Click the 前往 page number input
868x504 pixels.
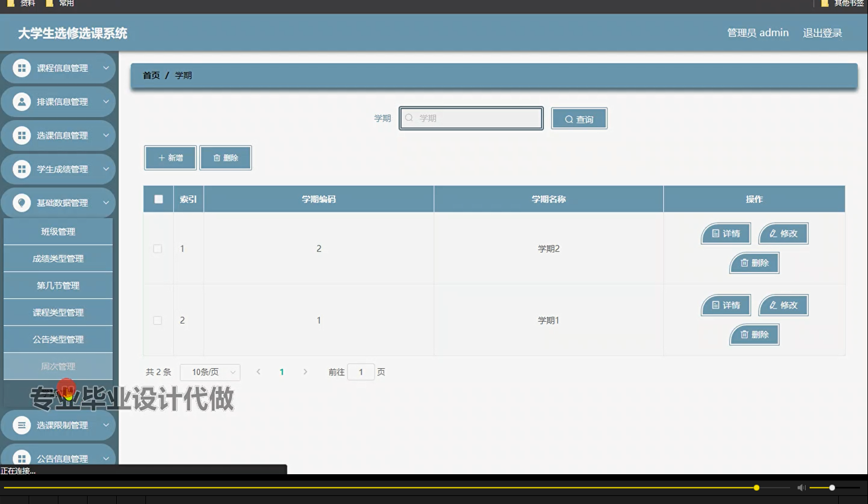click(x=361, y=372)
